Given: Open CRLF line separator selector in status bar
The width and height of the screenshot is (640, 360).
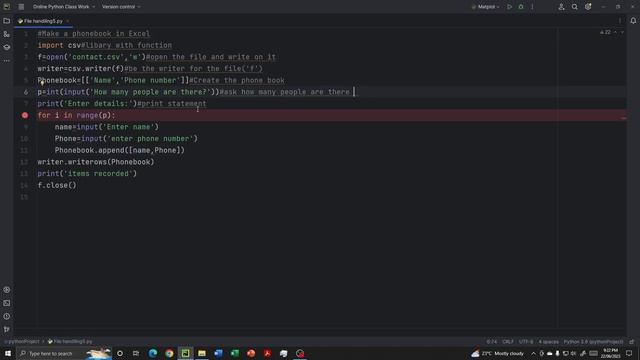Looking at the screenshot, I should (x=508, y=342).
